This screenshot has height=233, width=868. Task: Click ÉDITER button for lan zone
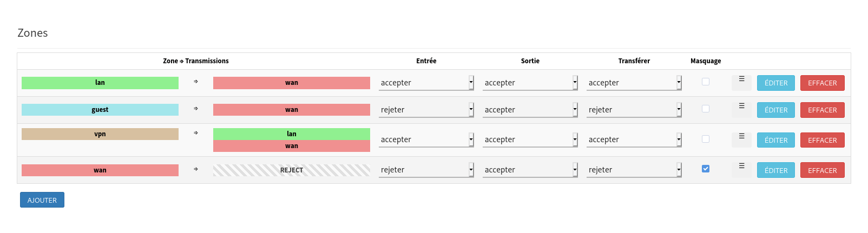click(775, 83)
